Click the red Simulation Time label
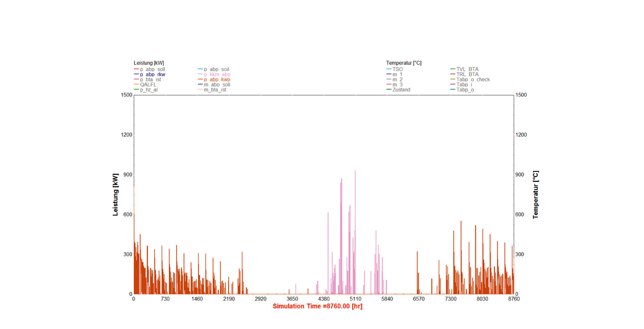 [x=317, y=306]
